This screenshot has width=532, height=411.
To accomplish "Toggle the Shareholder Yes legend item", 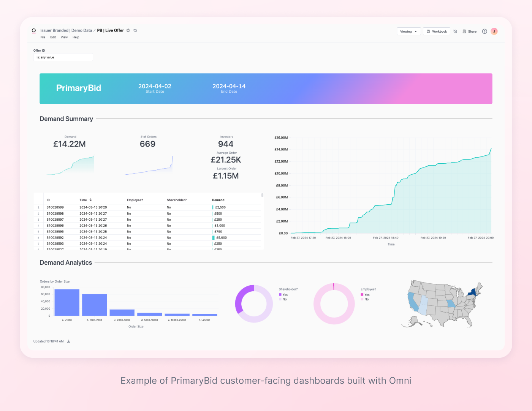I will pyautogui.click(x=283, y=295).
